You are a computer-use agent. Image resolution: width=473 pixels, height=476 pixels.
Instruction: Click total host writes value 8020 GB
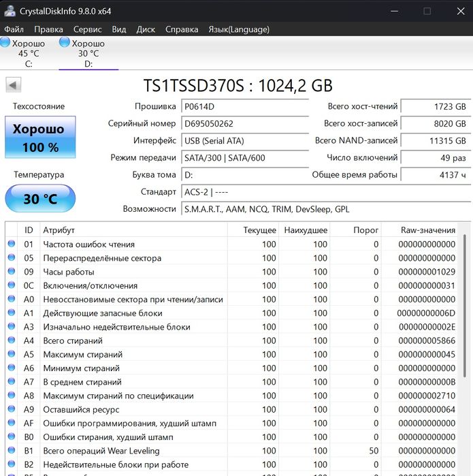(436, 123)
